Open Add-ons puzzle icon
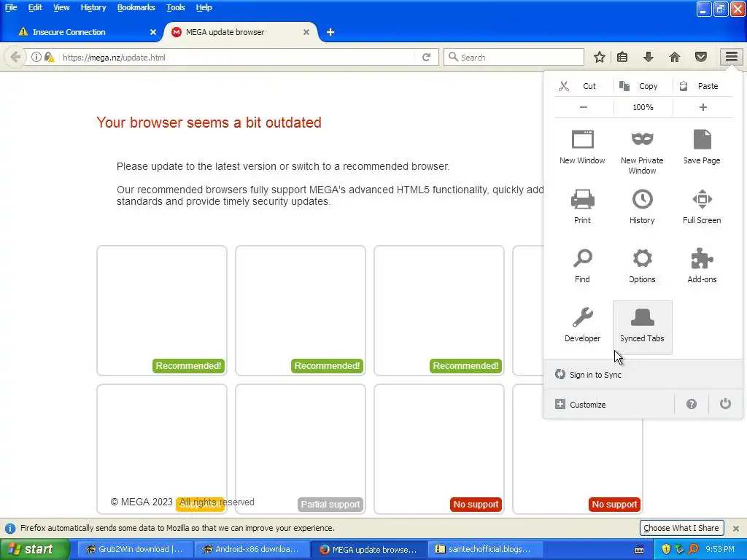The image size is (747, 560). coord(702,265)
